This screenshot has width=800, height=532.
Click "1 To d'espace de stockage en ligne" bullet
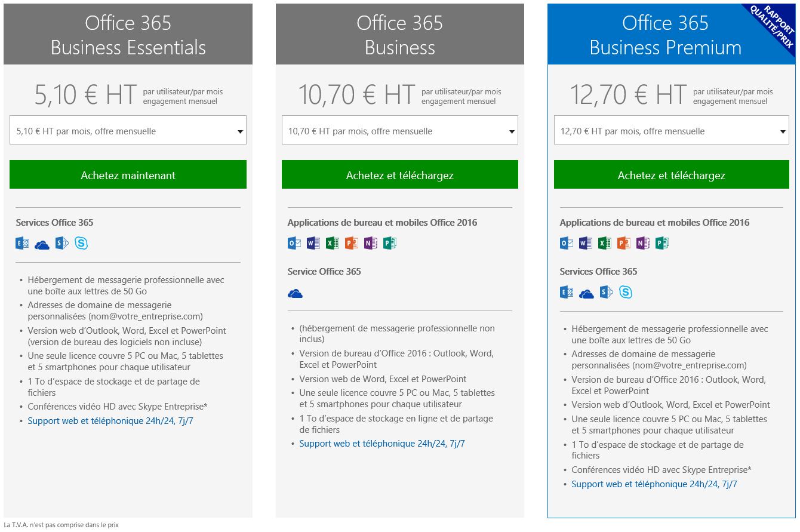tap(396, 424)
